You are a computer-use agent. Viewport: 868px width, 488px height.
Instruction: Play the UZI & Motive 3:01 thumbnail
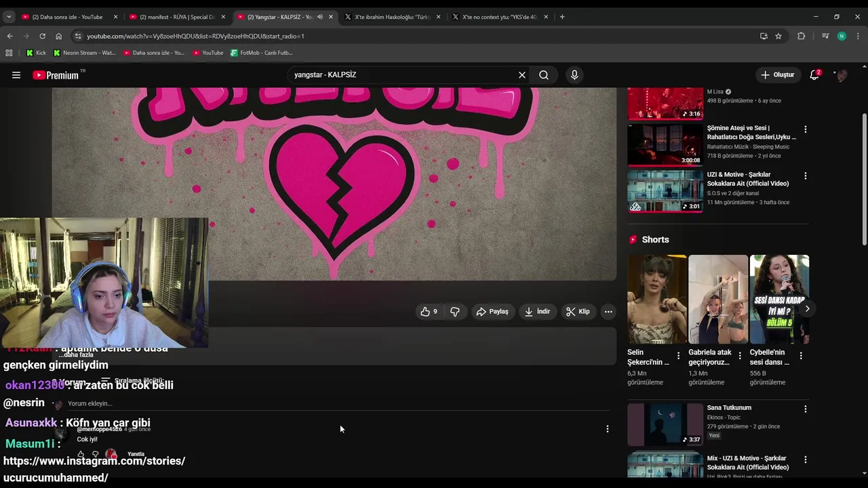pyautogui.click(x=665, y=191)
